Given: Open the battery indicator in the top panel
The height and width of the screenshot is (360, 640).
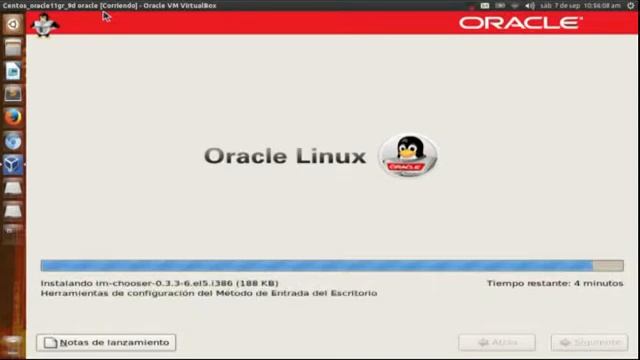Looking at the screenshot, I should 500,6.
